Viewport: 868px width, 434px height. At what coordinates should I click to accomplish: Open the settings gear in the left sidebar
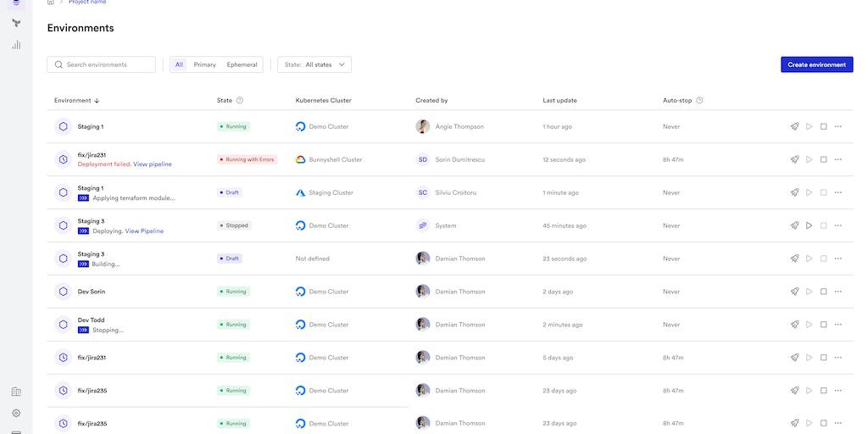(16, 414)
